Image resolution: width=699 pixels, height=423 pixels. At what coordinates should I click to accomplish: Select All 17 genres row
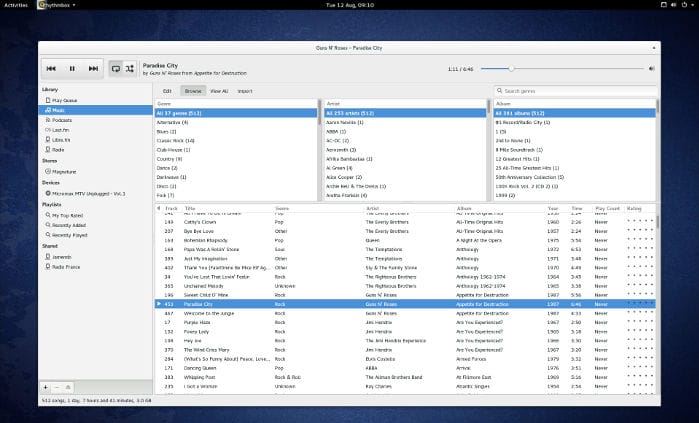click(236, 113)
